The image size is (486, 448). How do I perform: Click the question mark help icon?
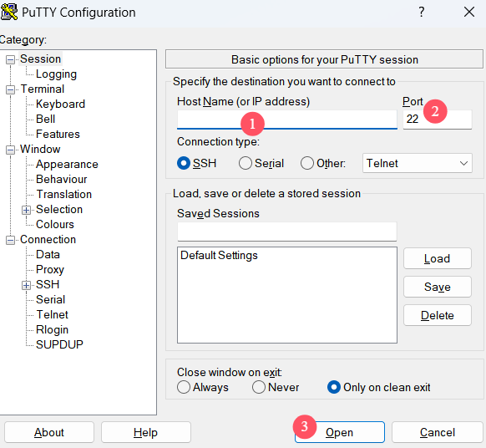coord(421,12)
